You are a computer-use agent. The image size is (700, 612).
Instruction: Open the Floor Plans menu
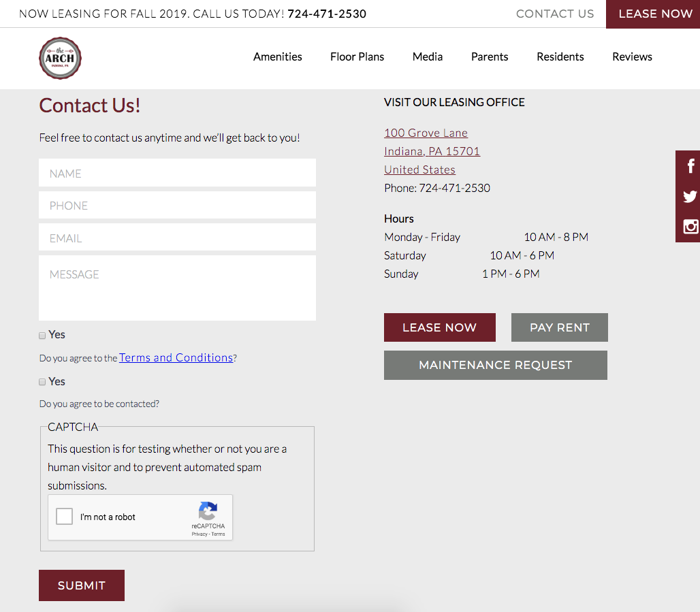point(357,57)
